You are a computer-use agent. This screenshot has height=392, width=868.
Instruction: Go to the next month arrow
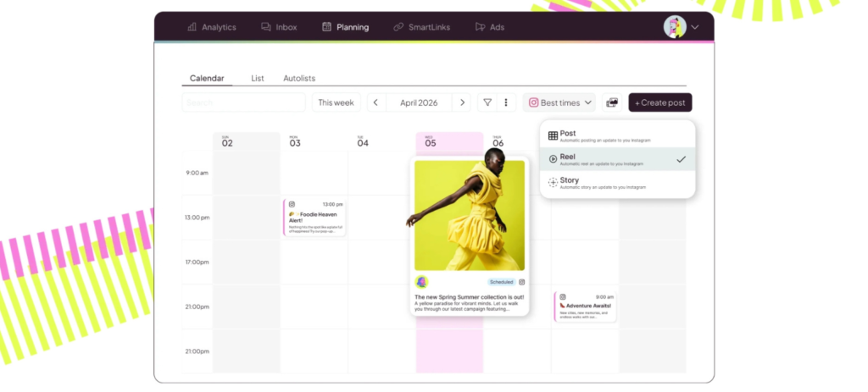(x=462, y=102)
